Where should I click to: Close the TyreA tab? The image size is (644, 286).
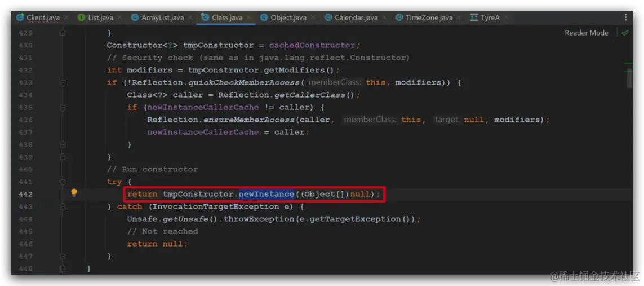tap(506, 17)
